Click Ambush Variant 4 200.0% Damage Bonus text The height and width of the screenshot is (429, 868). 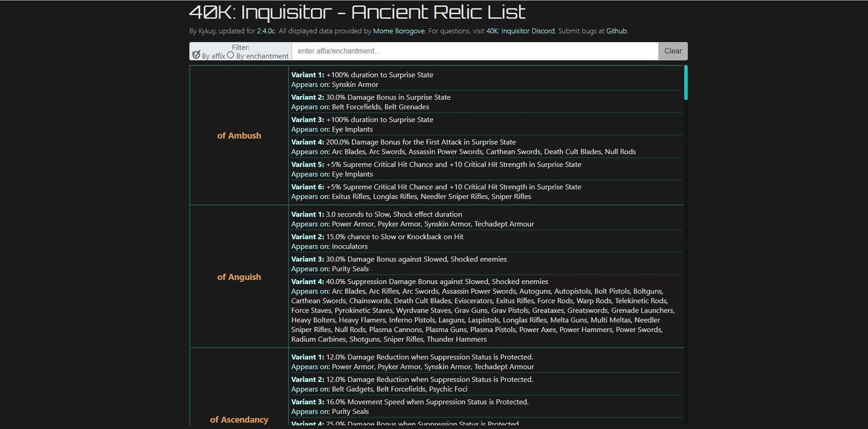pos(403,142)
